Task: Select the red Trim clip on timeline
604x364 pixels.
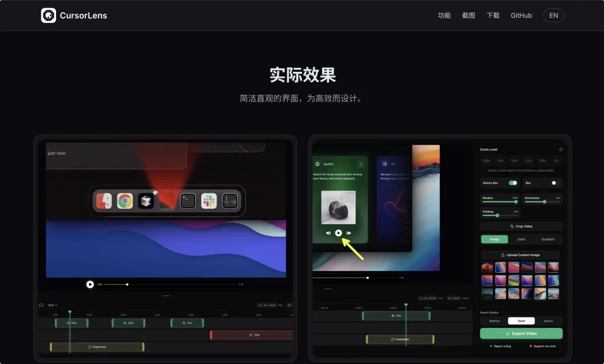Action: tap(252, 335)
